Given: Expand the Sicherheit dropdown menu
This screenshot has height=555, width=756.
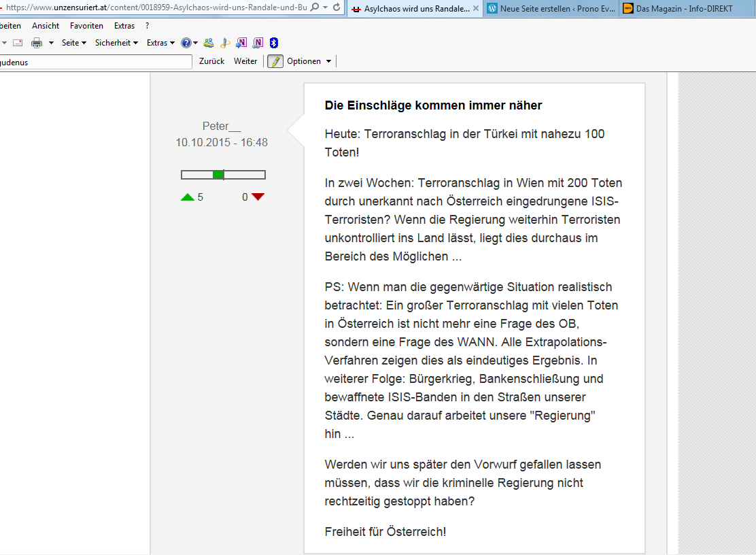Looking at the screenshot, I should tap(116, 43).
